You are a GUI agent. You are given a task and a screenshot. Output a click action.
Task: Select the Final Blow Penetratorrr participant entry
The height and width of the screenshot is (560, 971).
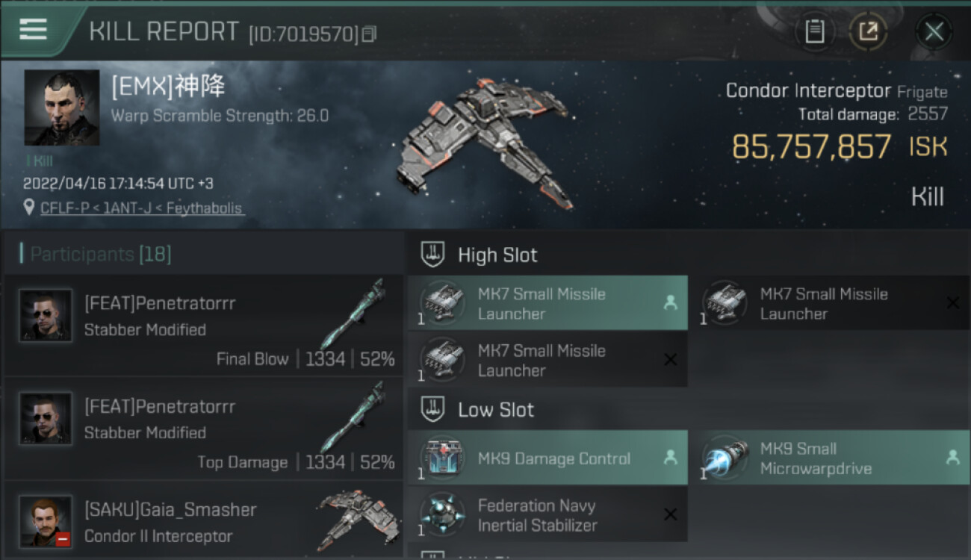[x=203, y=326]
